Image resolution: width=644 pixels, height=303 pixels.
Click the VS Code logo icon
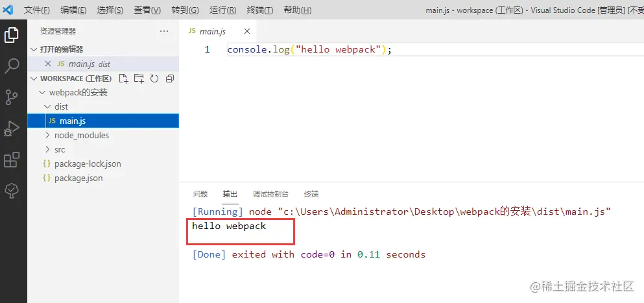7,10
